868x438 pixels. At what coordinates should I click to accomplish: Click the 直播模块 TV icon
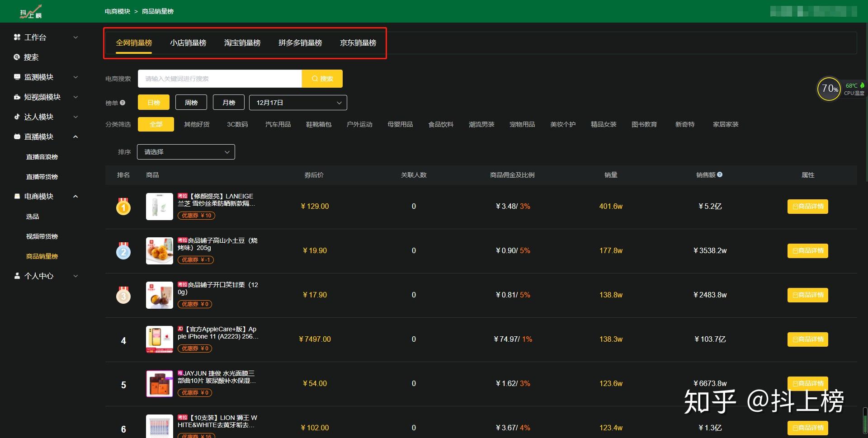(x=17, y=137)
